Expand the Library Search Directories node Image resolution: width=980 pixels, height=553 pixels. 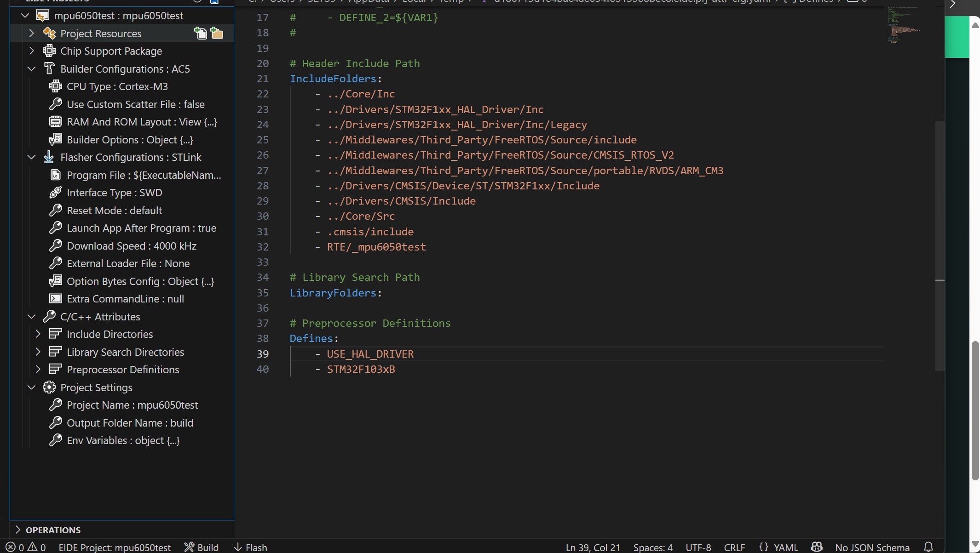[38, 352]
